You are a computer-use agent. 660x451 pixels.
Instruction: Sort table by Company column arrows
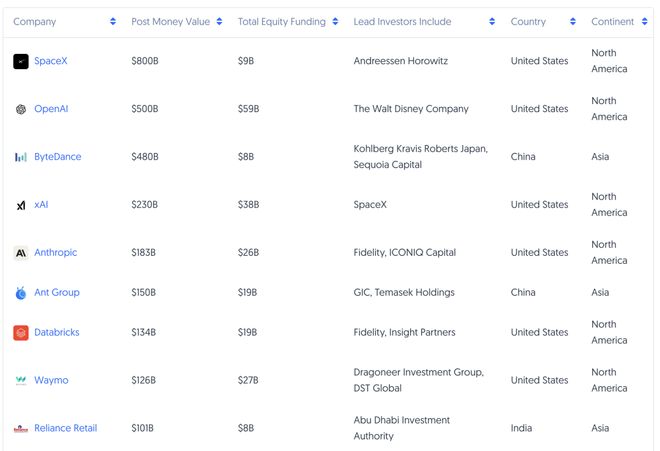click(113, 22)
